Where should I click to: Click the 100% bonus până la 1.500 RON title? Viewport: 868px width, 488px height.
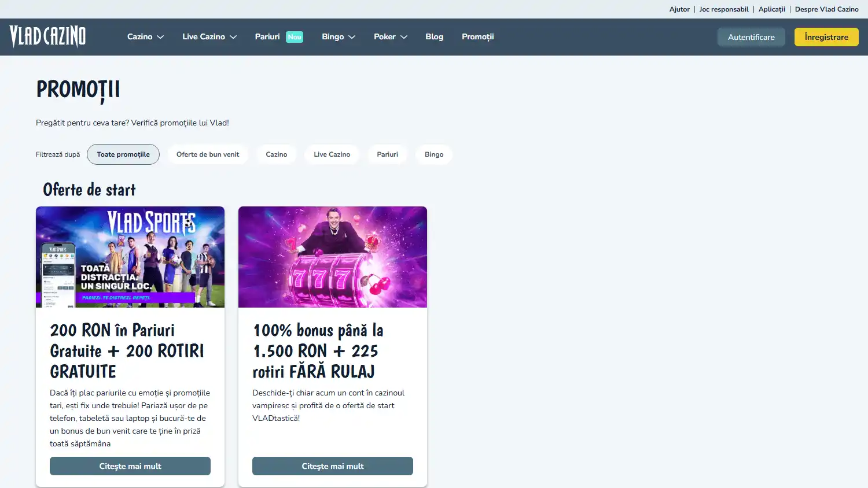click(x=318, y=351)
